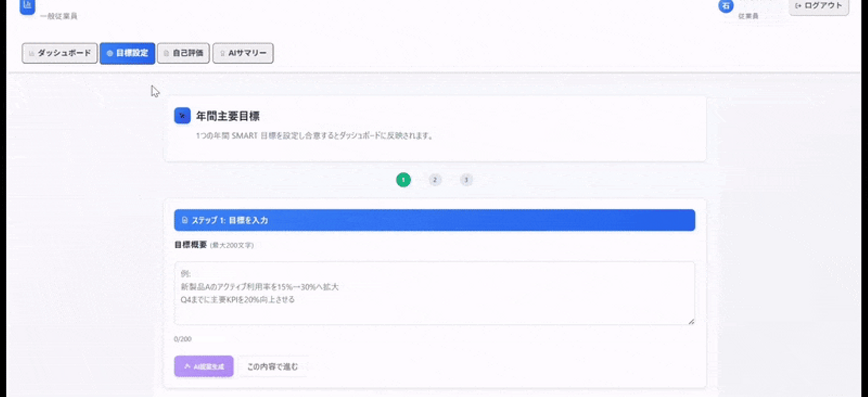Click the 0/200 character counter

point(183,339)
